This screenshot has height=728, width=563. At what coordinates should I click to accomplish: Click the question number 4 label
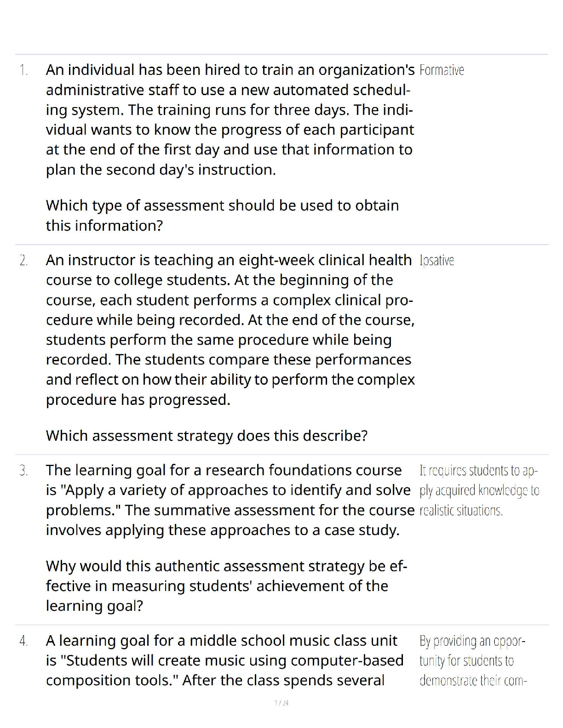pyautogui.click(x=24, y=641)
